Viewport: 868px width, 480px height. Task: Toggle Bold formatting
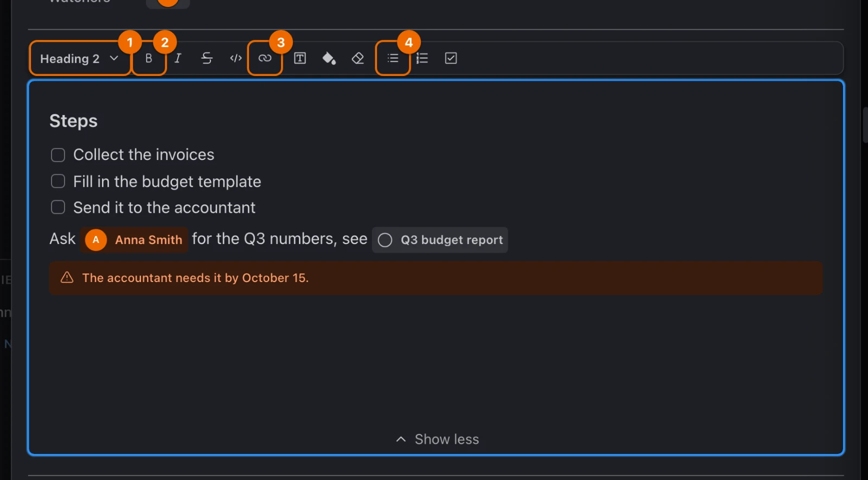click(x=149, y=58)
